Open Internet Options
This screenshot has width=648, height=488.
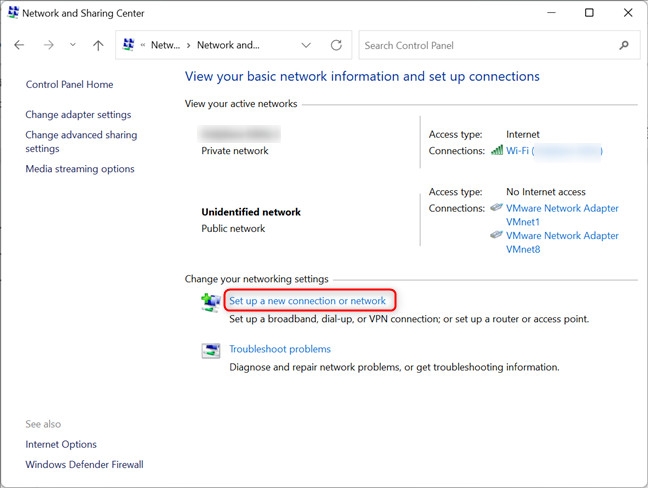[61, 445]
